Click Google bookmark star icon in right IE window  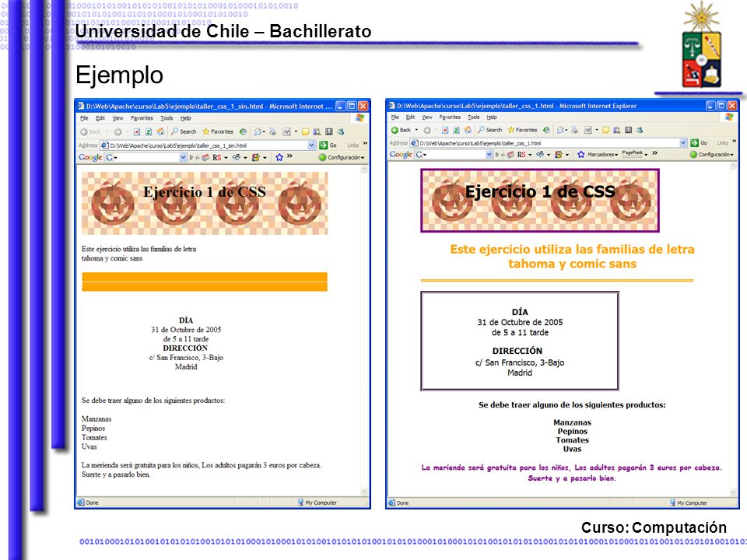point(580,154)
